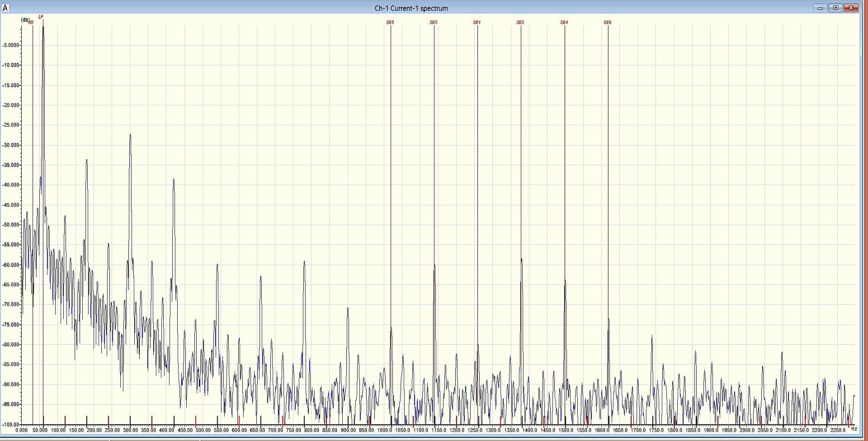Open the window system menu icon "A"
This screenshot has width=868, height=441.
(5, 8)
